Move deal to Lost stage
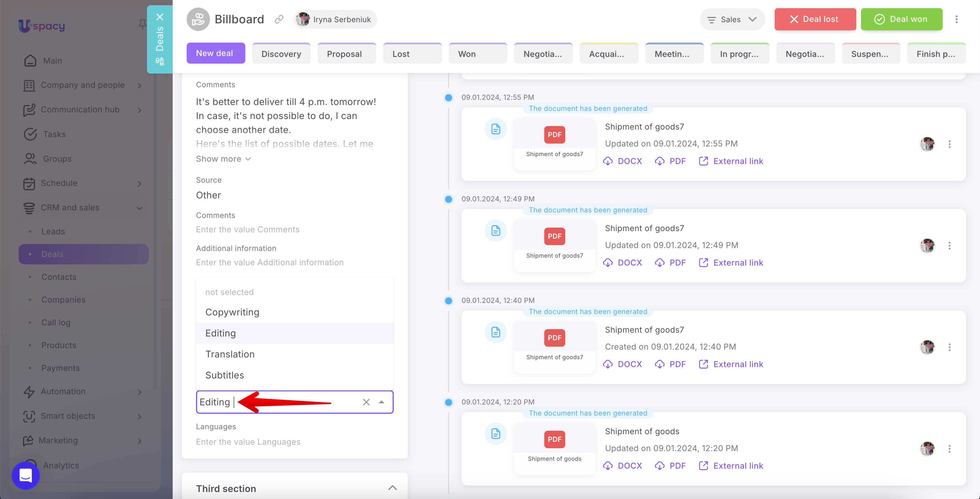This screenshot has height=499, width=980. (x=412, y=53)
